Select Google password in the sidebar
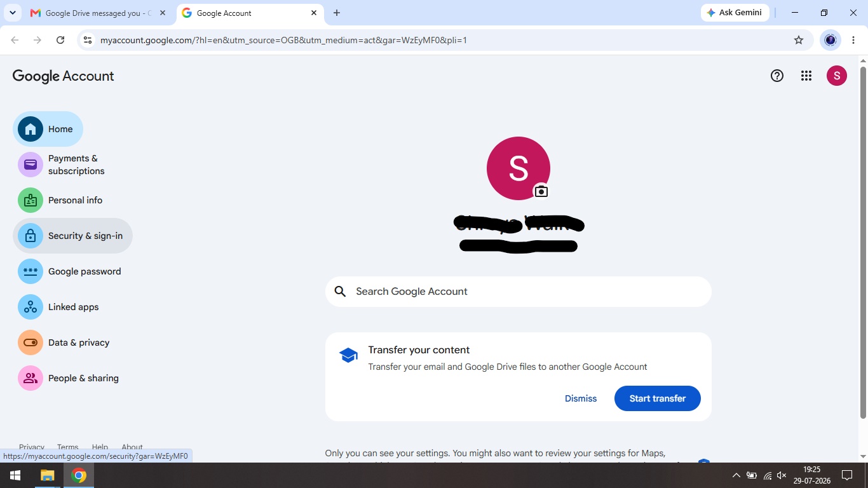 point(72,271)
